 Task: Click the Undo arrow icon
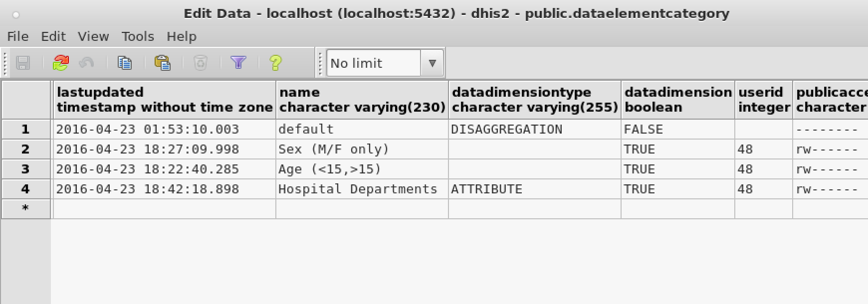coord(86,63)
